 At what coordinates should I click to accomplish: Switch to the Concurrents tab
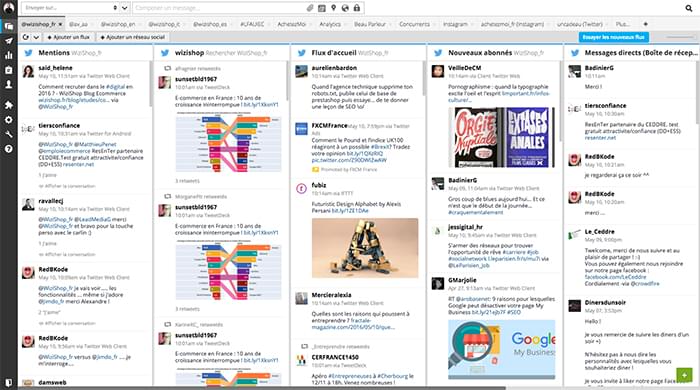click(414, 24)
